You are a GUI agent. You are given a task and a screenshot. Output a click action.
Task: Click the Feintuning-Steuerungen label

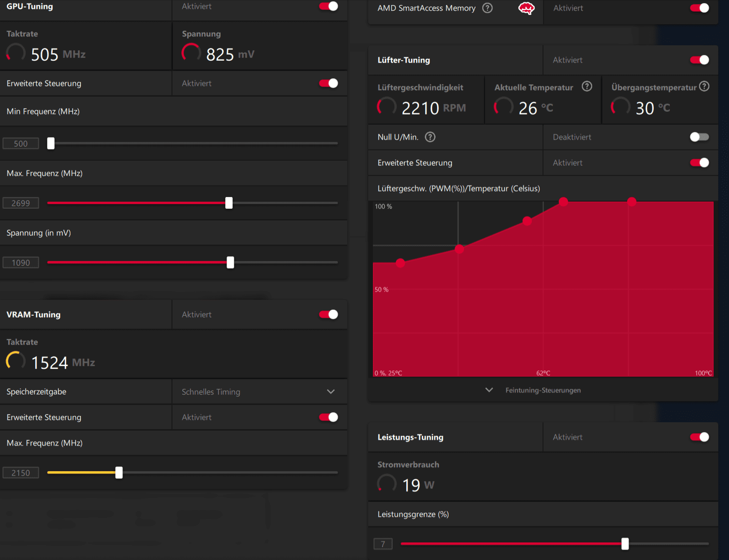tap(543, 390)
